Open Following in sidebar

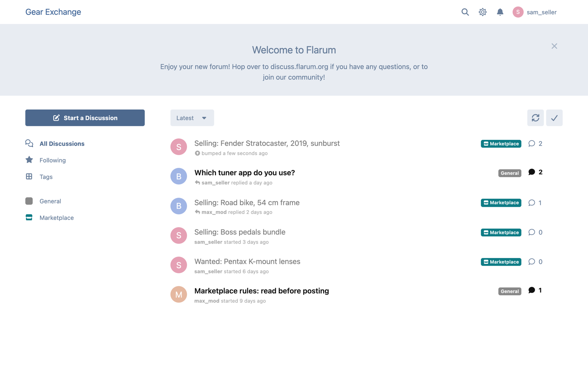pyautogui.click(x=46, y=160)
